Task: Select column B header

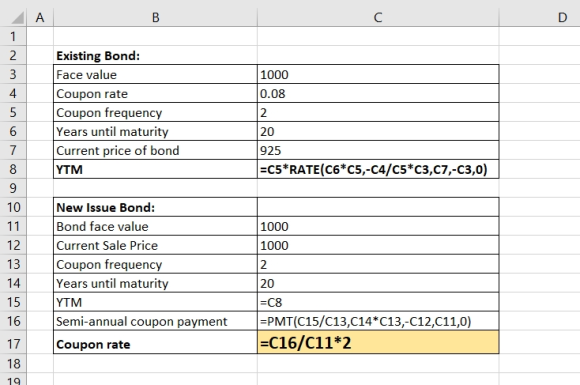Action: [x=155, y=17]
